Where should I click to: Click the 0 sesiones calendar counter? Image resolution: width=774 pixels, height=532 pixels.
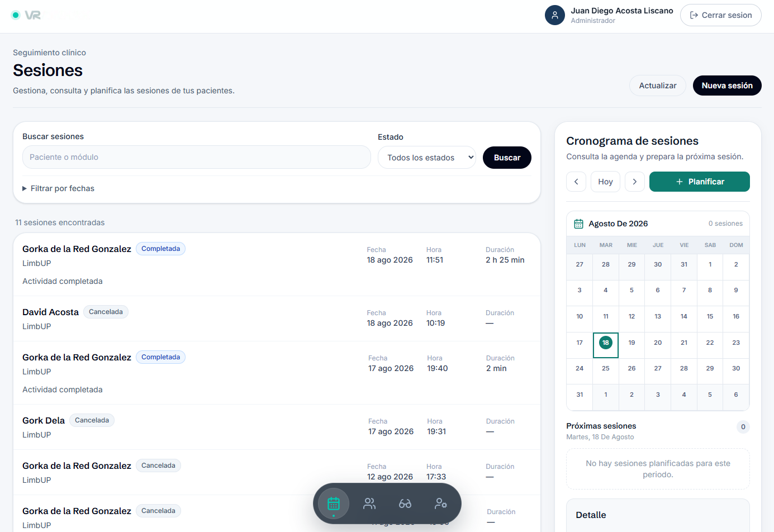click(725, 224)
